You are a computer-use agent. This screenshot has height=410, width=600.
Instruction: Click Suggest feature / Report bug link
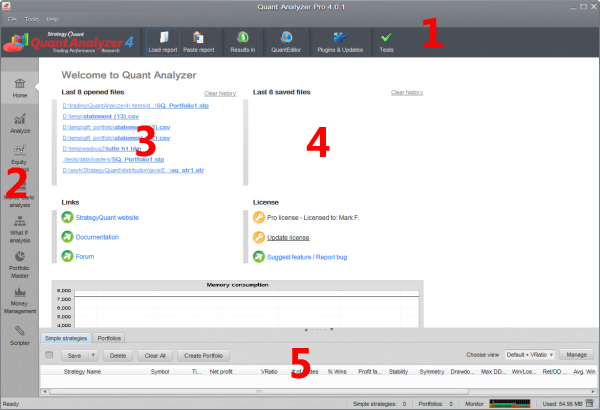pos(307,257)
